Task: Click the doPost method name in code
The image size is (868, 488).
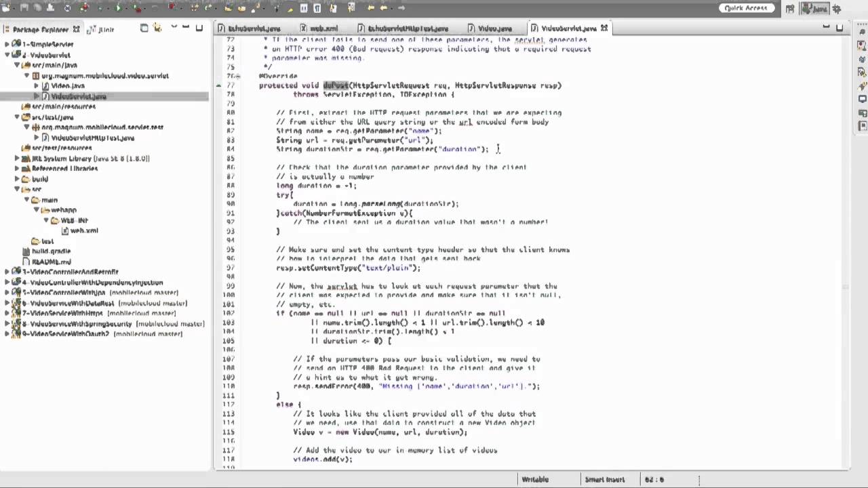Action: (x=336, y=85)
